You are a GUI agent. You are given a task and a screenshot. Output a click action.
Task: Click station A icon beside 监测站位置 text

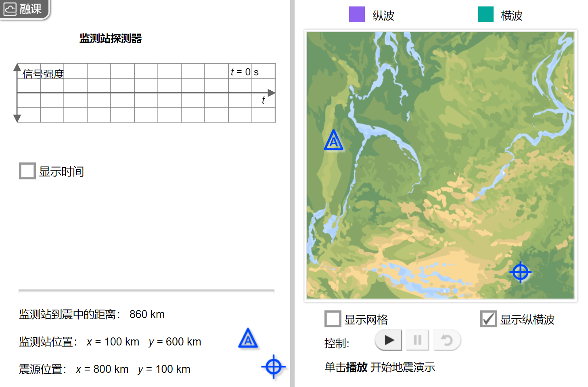pyautogui.click(x=248, y=339)
